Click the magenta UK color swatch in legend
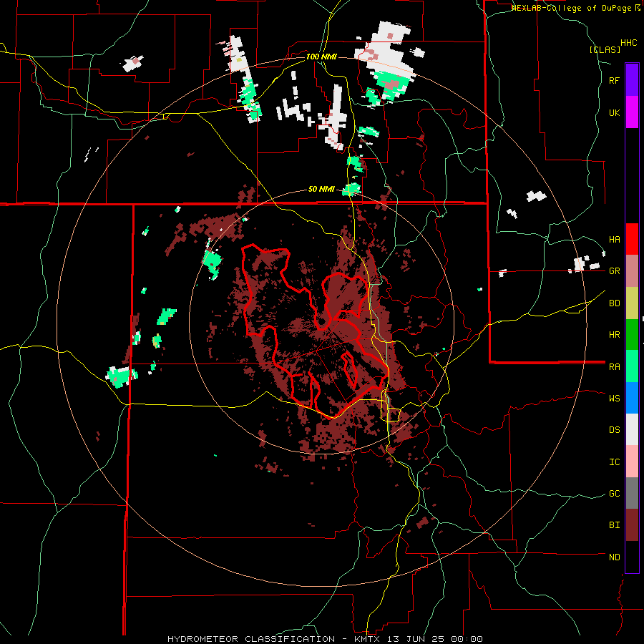 click(x=632, y=112)
